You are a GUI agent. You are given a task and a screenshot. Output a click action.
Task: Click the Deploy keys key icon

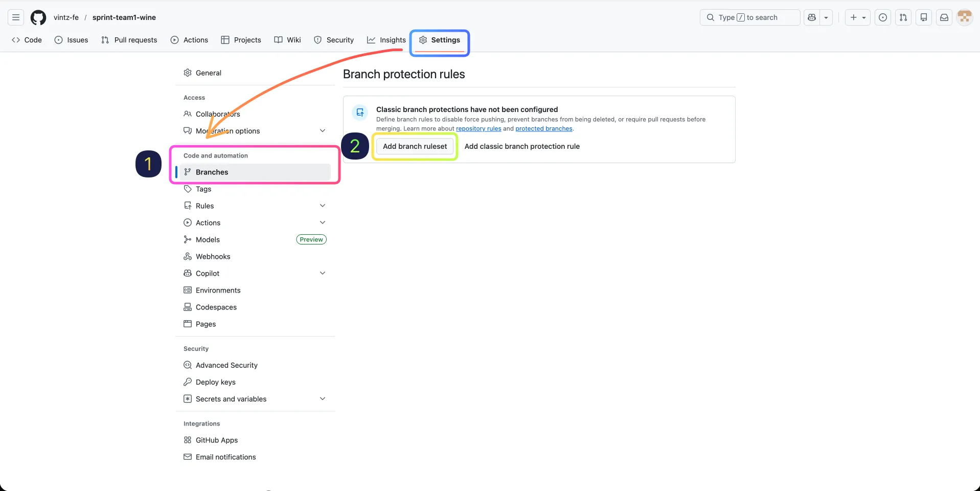click(188, 382)
